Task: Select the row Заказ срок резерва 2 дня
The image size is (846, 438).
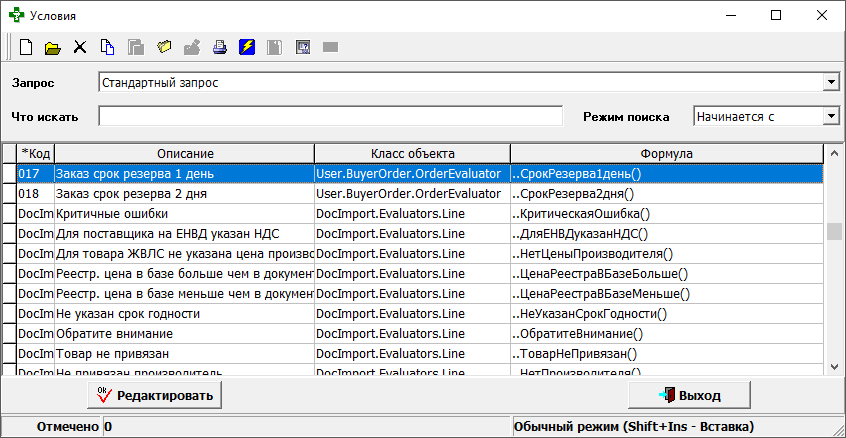Action: click(184, 193)
